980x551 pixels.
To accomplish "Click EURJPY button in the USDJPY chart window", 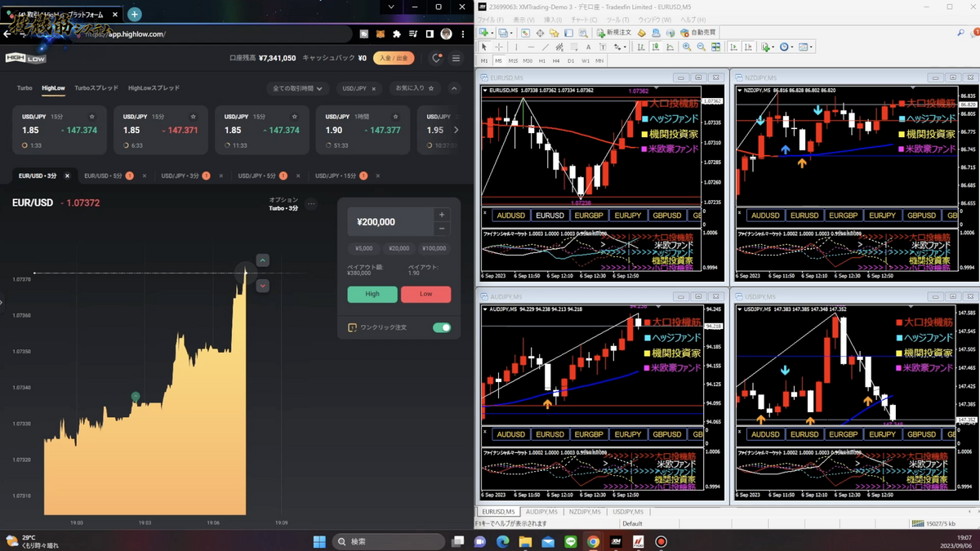I will coord(883,434).
